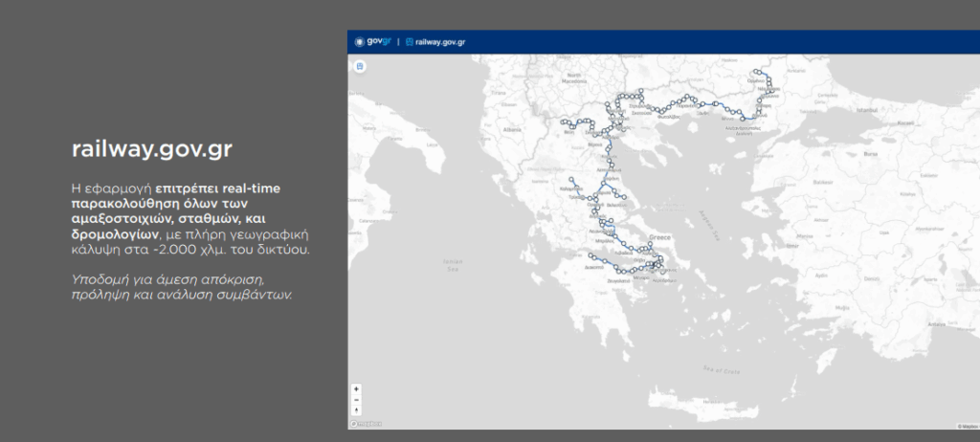Click the 'Ζευγολατιό' station label
The image size is (980, 442).
point(617,281)
